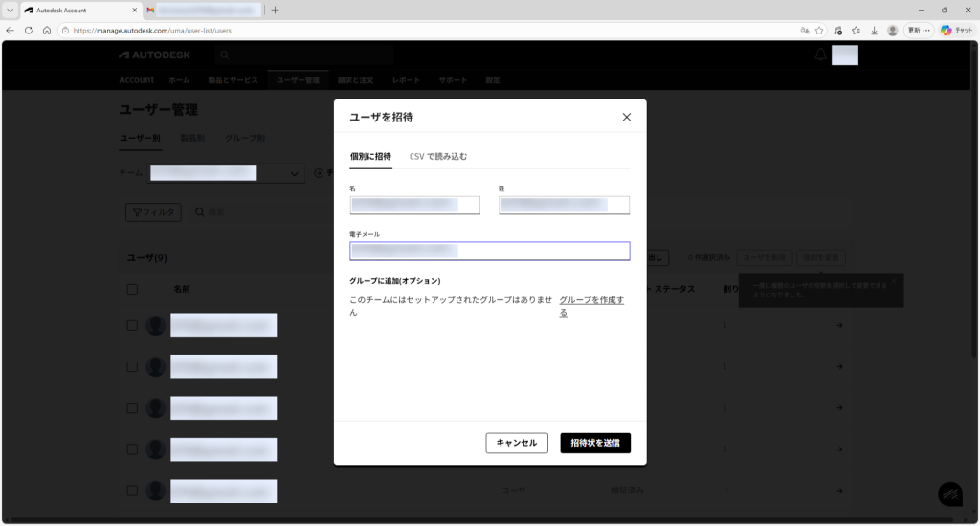Select the 個別に招待 tab
This screenshot has height=526, width=980.
point(370,156)
